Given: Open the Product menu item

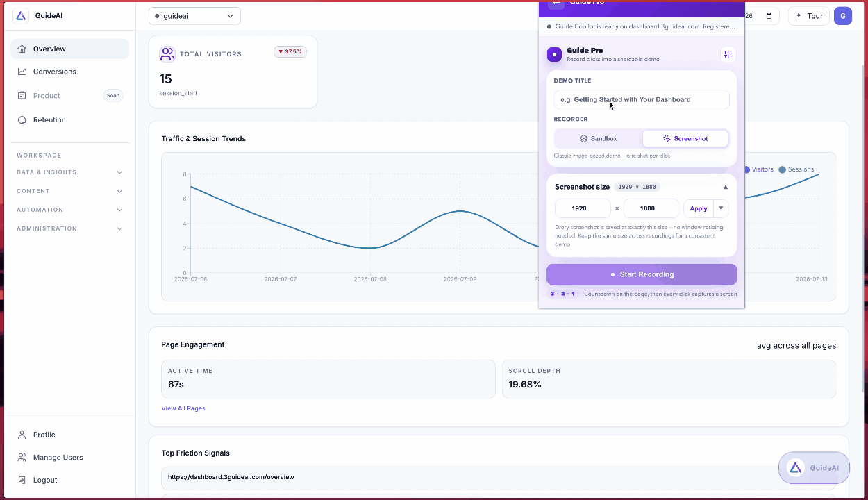Looking at the screenshot, I should [69, 96].
